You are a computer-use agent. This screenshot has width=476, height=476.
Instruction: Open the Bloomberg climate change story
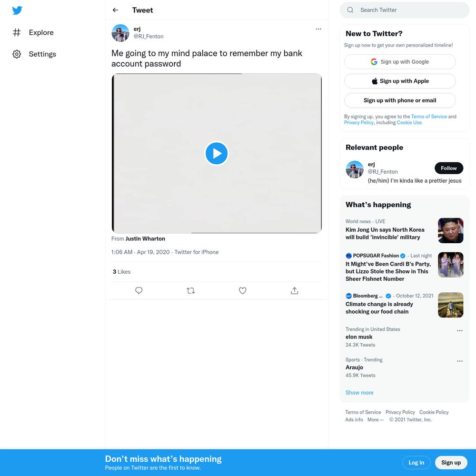(379, 308)
